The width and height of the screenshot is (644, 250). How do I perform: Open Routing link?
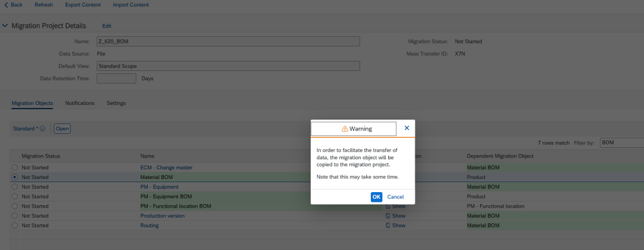149,226
